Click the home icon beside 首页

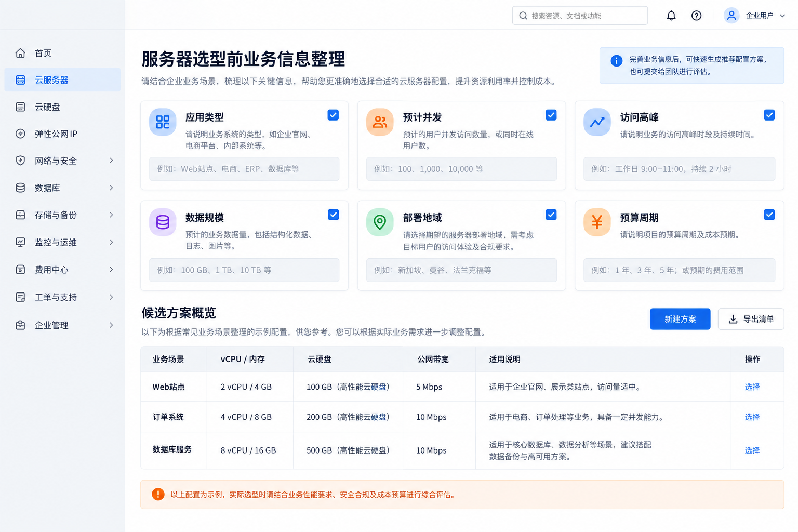click(x=20, y=53)
